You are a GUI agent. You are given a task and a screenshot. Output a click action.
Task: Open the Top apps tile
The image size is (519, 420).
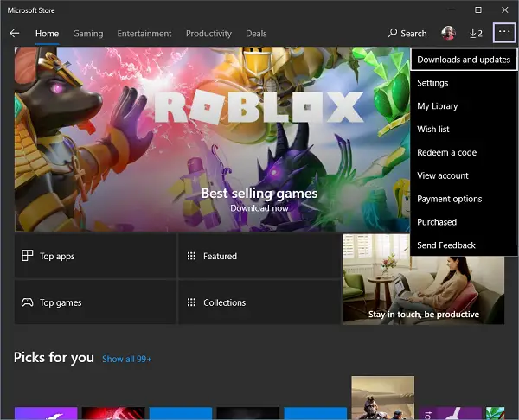(x=95, y=256)
